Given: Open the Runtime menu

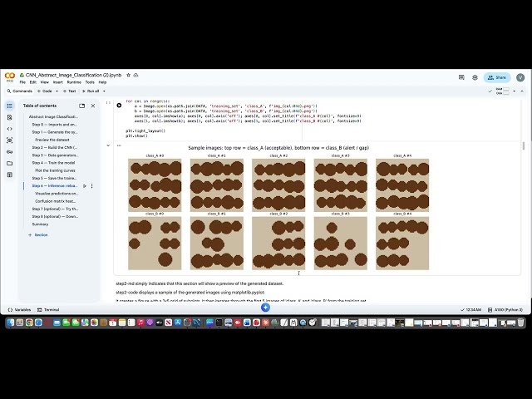Looking at the screenshot, I should [74, 82].
